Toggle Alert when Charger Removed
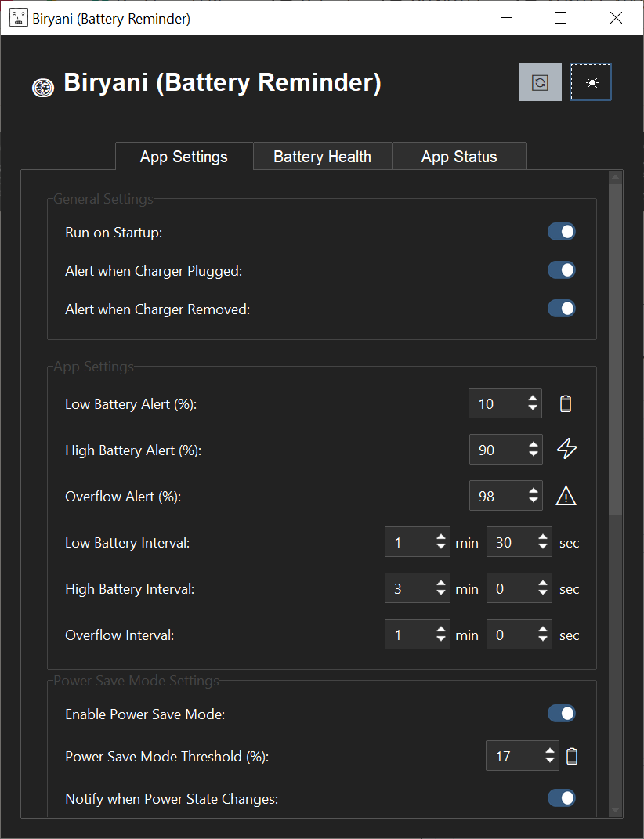644x839 pixels. pos(561,309)
